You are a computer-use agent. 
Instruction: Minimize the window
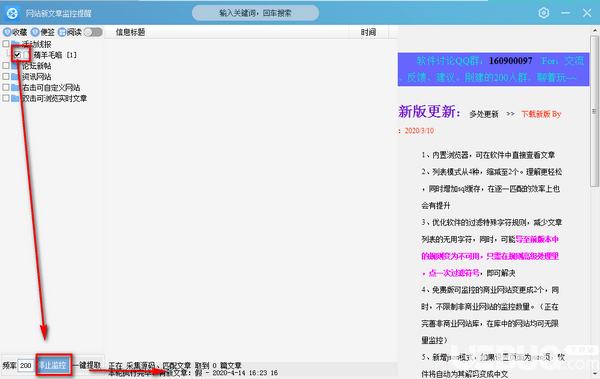pos(566,13)
